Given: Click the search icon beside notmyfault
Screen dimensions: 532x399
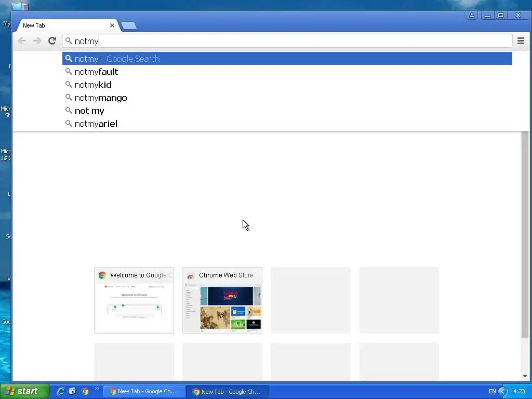Looking at the screenshot, I should (x=69, y=71).
